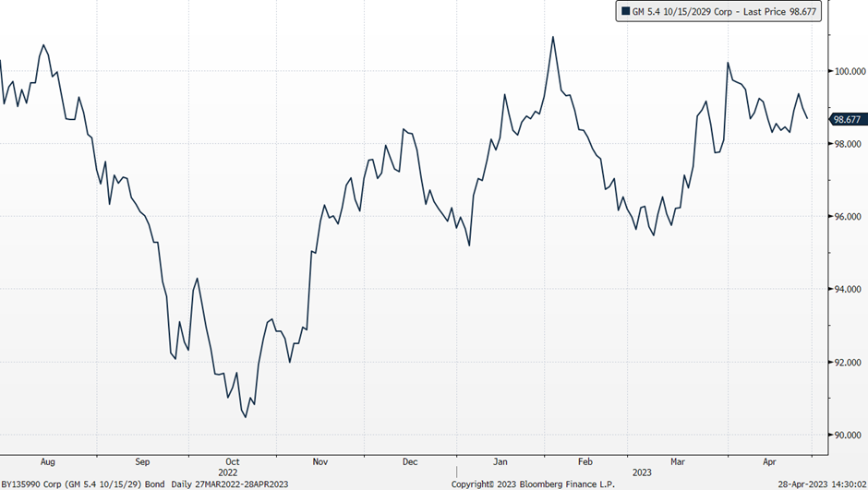Click the 94.000 y-axis label
This screenshot has height=490, width=868.
pos(847,289)
